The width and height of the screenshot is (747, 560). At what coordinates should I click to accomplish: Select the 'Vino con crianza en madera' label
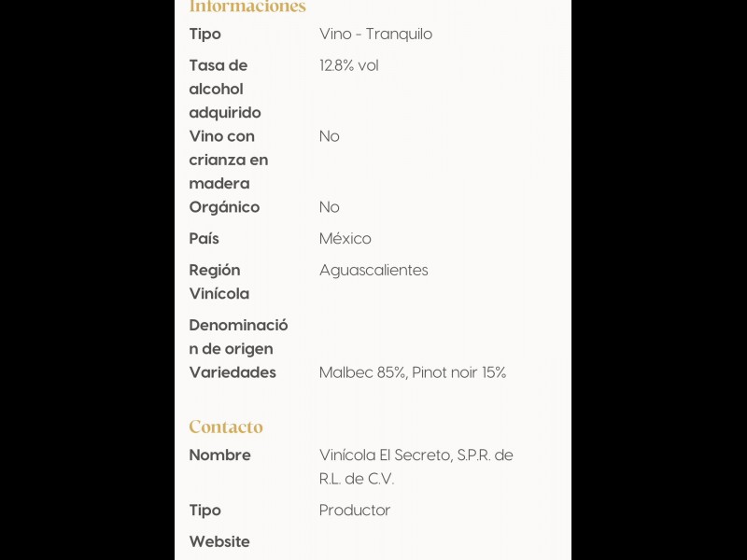click(x=228, y=160)
